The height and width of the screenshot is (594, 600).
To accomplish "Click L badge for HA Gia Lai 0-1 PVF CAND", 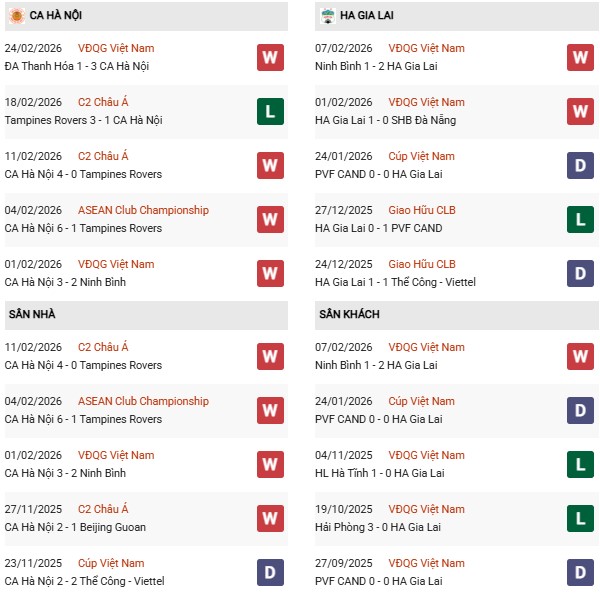I will click(580, 219).
